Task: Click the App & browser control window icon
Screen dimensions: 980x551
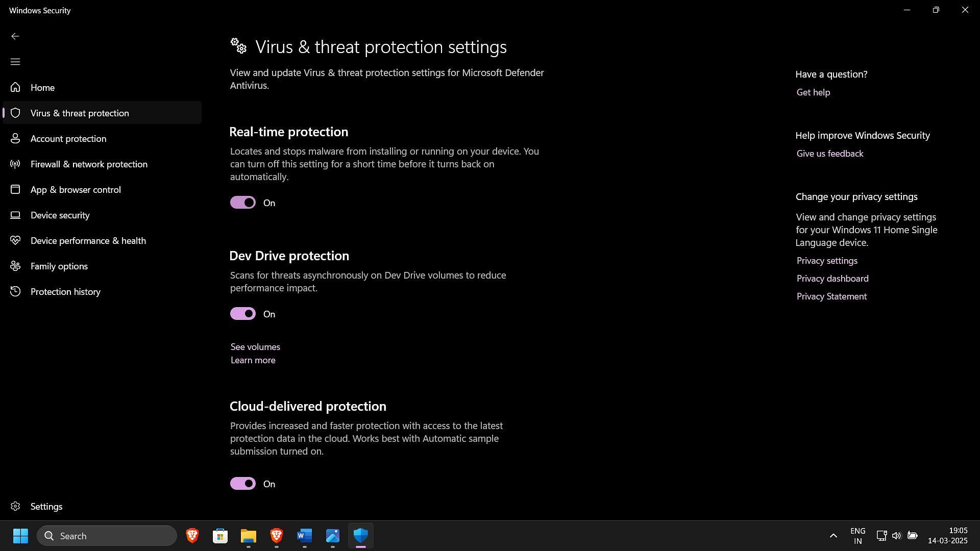Action: pos(15,189)
